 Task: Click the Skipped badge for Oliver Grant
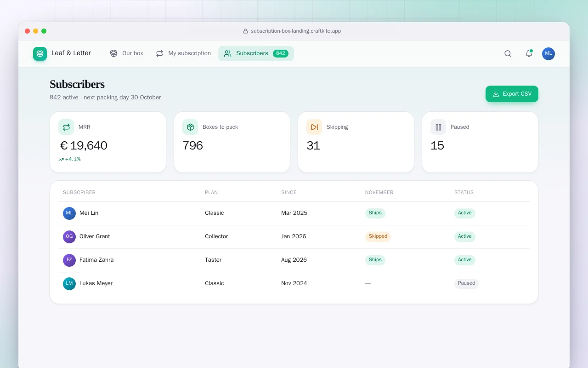pos(378,236)
